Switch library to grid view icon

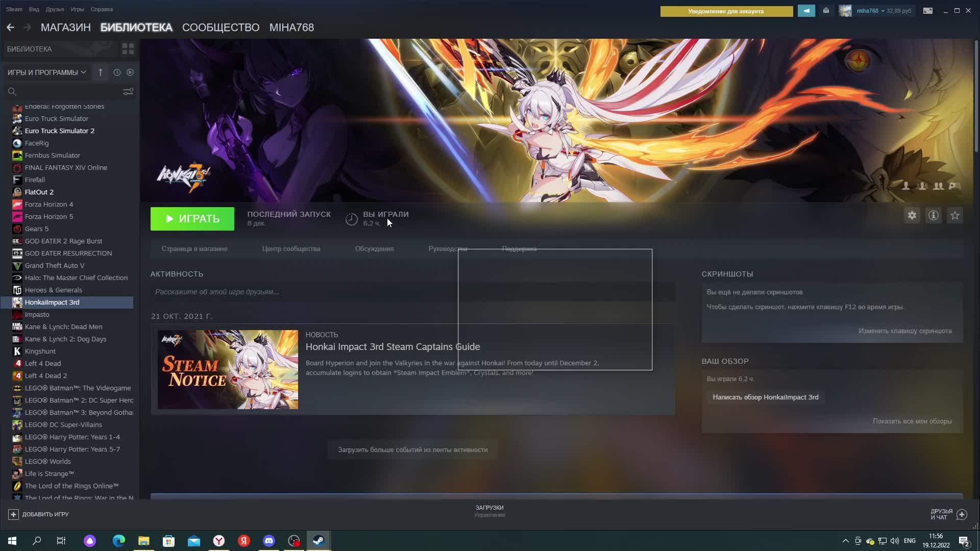click(128, 49)
